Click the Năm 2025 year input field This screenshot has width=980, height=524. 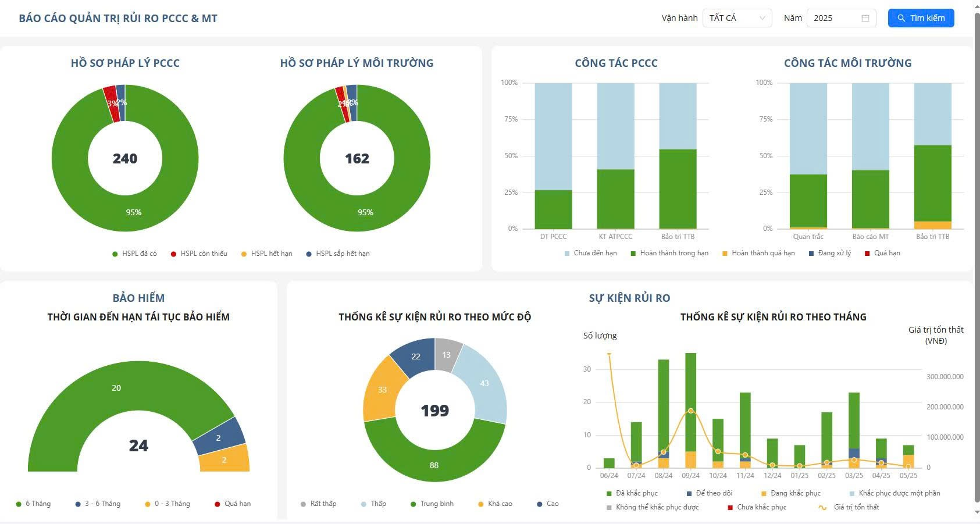[835, 18]
